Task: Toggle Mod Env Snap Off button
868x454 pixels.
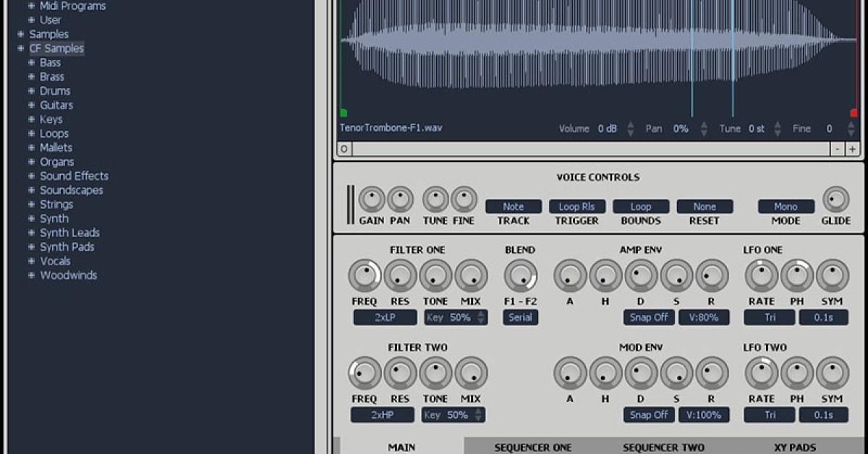Action: [x=649, y=415]
